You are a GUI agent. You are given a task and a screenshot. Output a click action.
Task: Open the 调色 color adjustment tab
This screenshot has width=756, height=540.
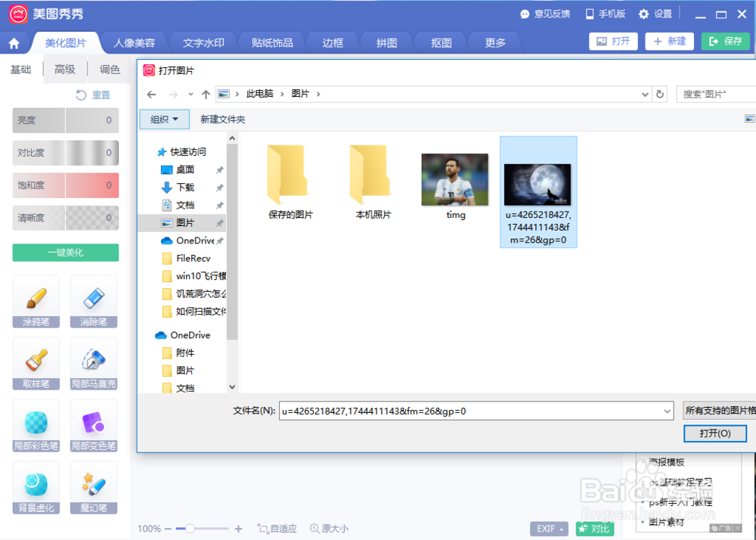click(x=109, y=69)
